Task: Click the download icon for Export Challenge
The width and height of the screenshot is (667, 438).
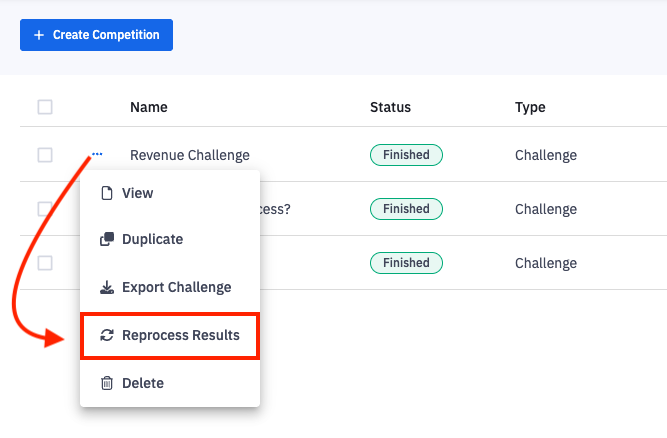Action: tap(107, 288)
